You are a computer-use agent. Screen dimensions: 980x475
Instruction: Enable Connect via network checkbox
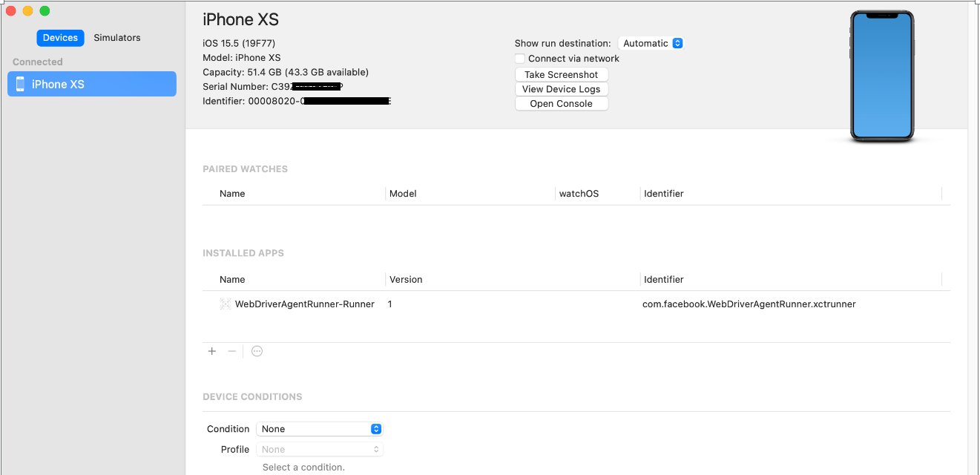[520, 59]
